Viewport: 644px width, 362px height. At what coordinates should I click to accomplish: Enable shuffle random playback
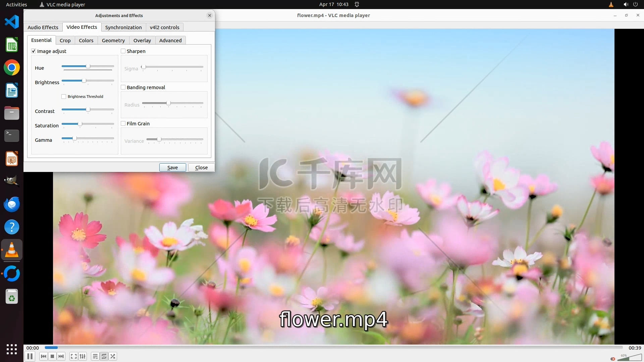[x=113, y=356]
